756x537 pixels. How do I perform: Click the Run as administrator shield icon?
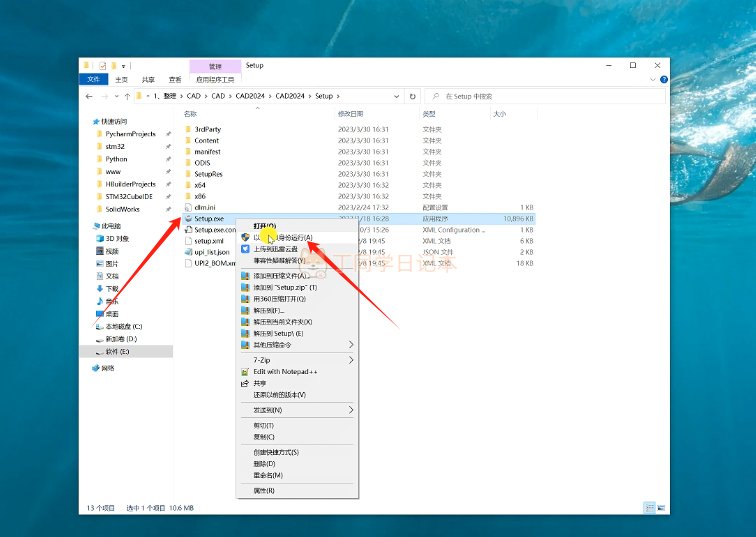246,238
